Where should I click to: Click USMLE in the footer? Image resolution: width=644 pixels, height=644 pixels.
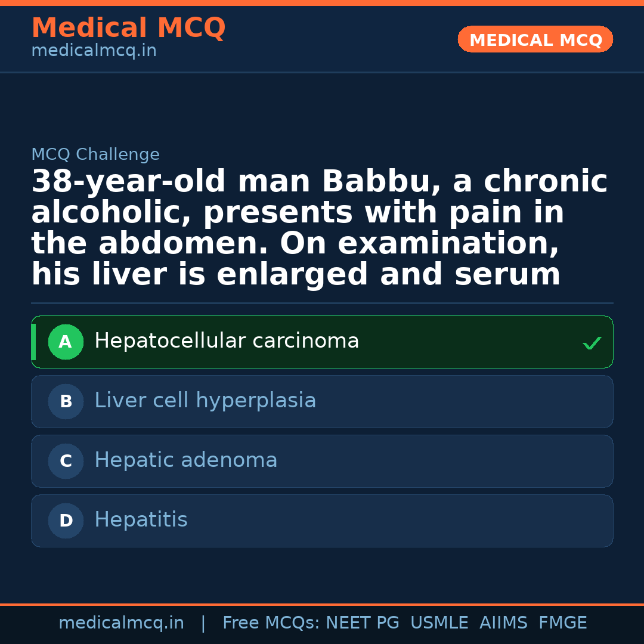click(439, 623)
